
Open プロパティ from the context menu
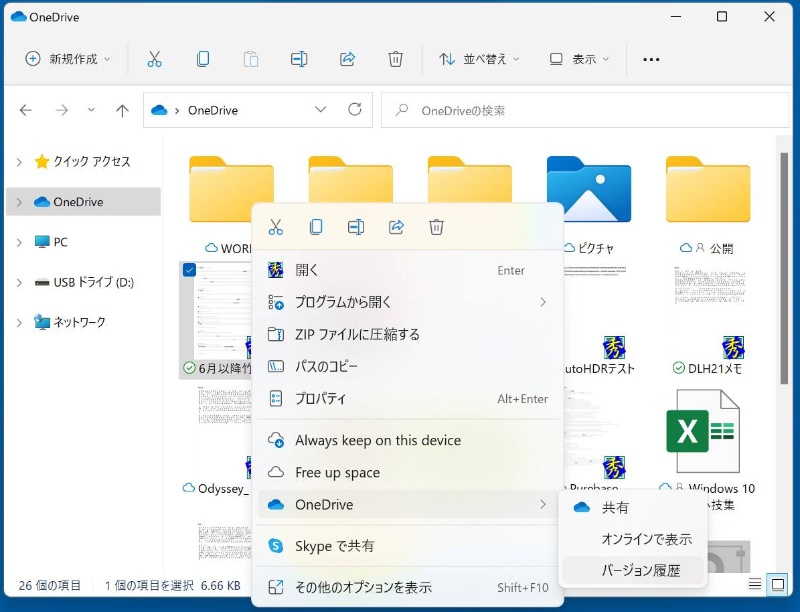[408, 398]
